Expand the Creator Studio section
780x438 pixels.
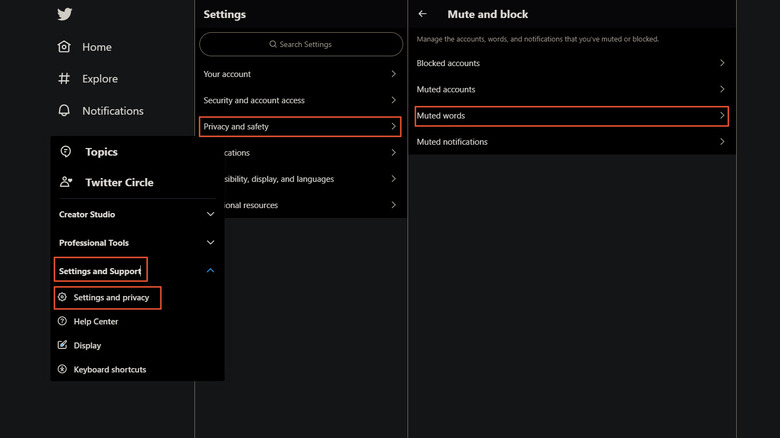[x=210, y=214]
